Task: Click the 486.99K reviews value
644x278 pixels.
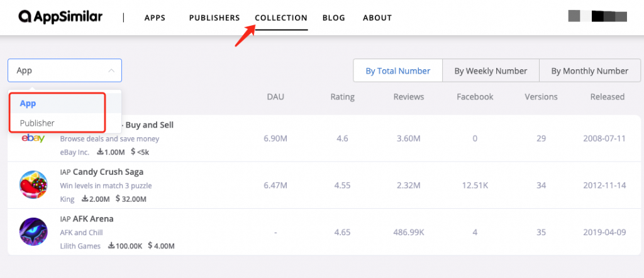Action: point(409,232)
